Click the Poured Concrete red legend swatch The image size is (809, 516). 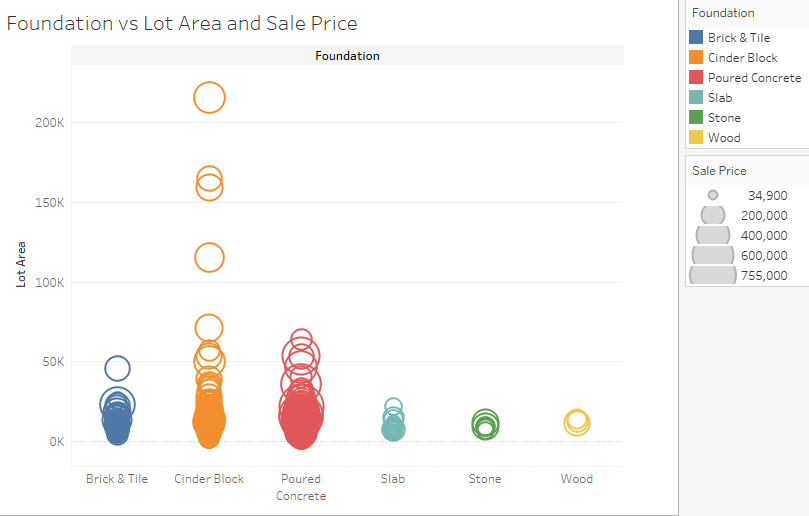click(x=695, y=77)
